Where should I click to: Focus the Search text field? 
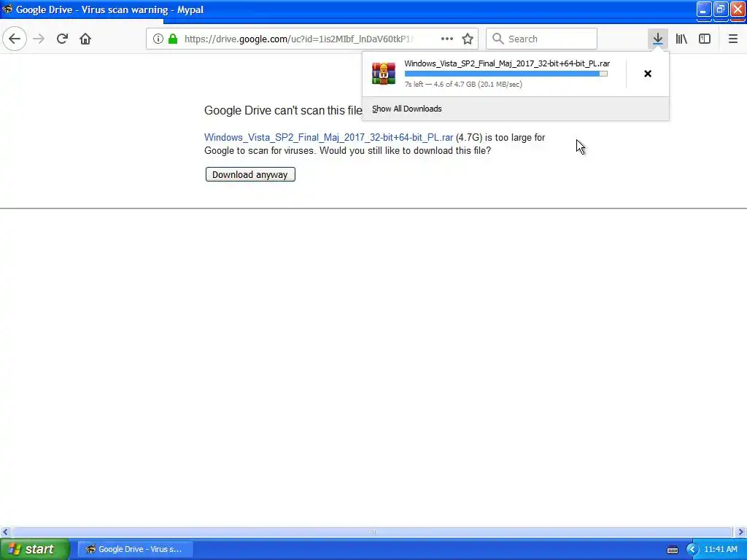point(541,39)
